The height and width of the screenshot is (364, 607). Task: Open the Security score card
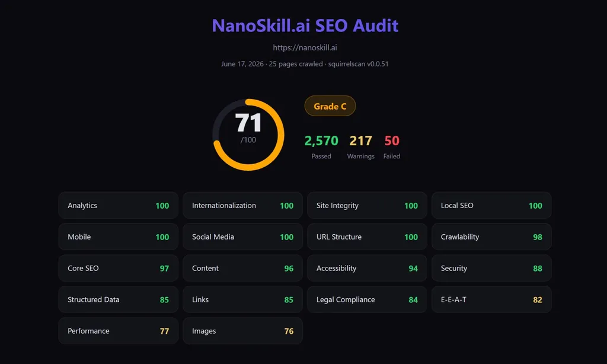pos(491,269)
